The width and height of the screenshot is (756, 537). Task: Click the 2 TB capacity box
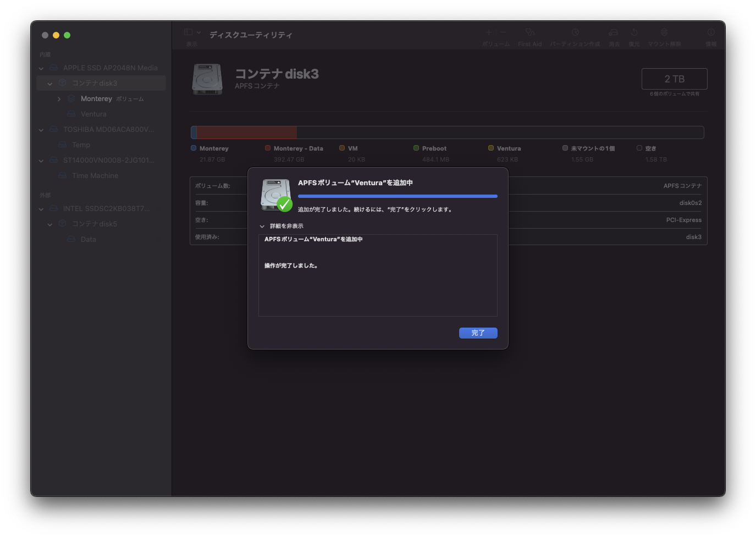coord(675,79)
